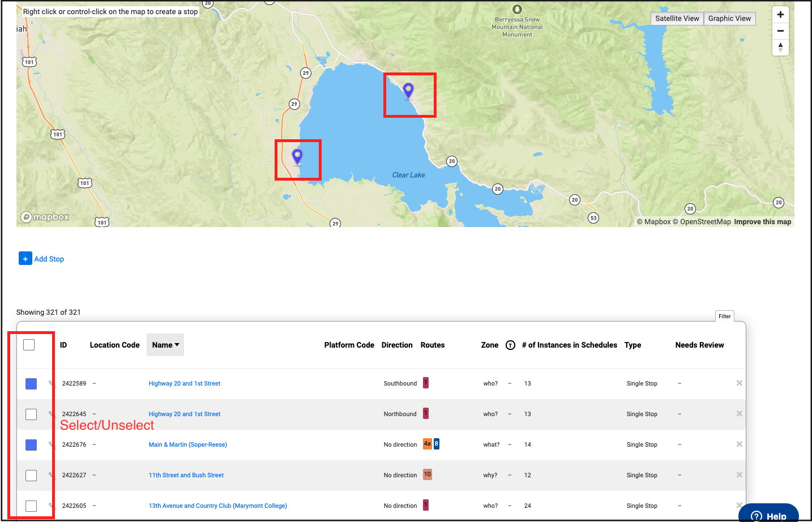Click the route 10 badge
This screenshot has width=812, height=522.
pos(428,474)
